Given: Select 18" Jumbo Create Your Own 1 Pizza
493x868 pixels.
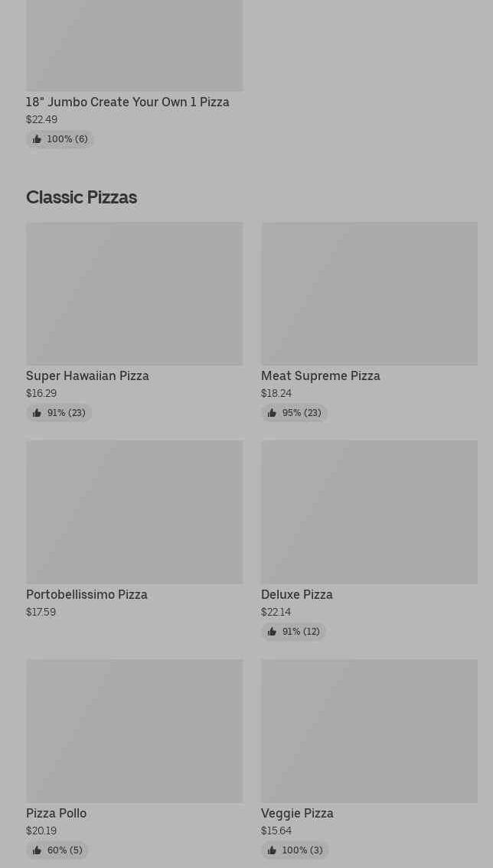Looking at the screenshot, I should (x=127, y=102).
